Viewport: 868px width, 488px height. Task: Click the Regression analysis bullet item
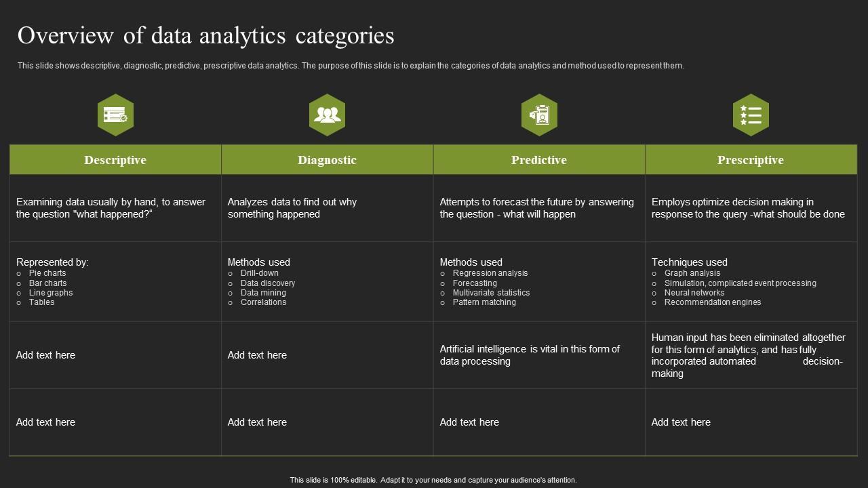click(x=490, y=273)
